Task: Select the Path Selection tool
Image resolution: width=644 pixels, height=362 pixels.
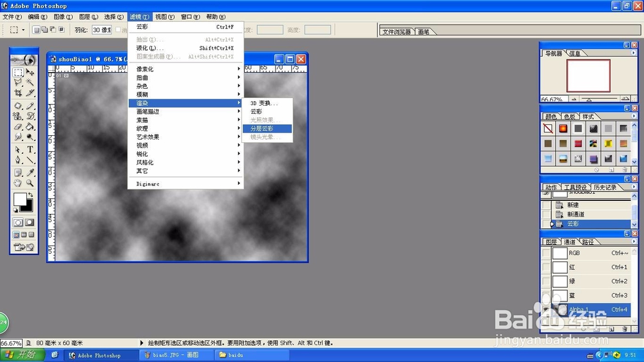Action: 17,149
